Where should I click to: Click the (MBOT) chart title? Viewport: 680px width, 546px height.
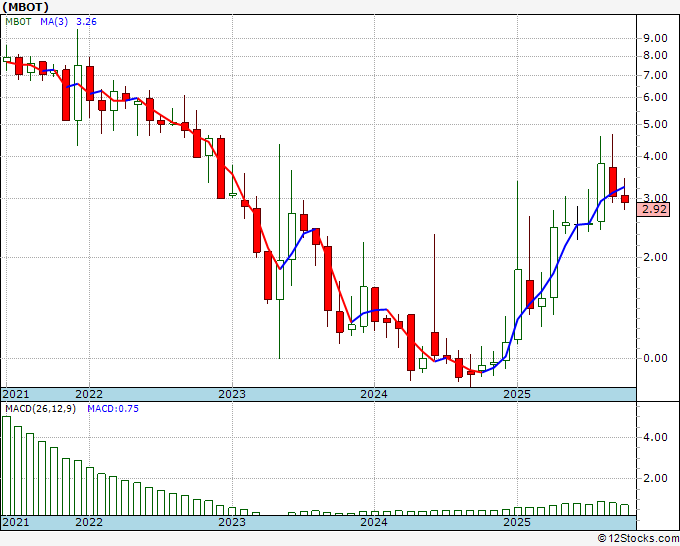point(25,7)
